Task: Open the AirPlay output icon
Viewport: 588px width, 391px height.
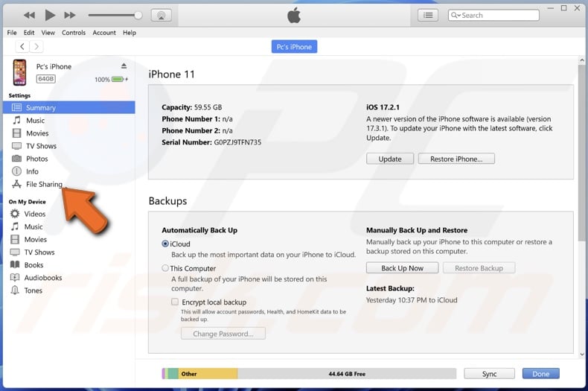Action: [x=162, y=15]
